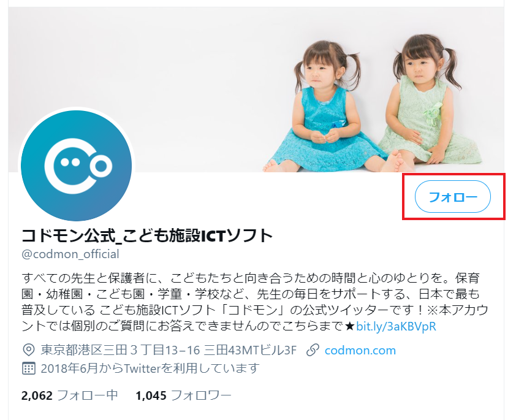Click the chain link icon beside codmon.com

(x=313, y=350)
